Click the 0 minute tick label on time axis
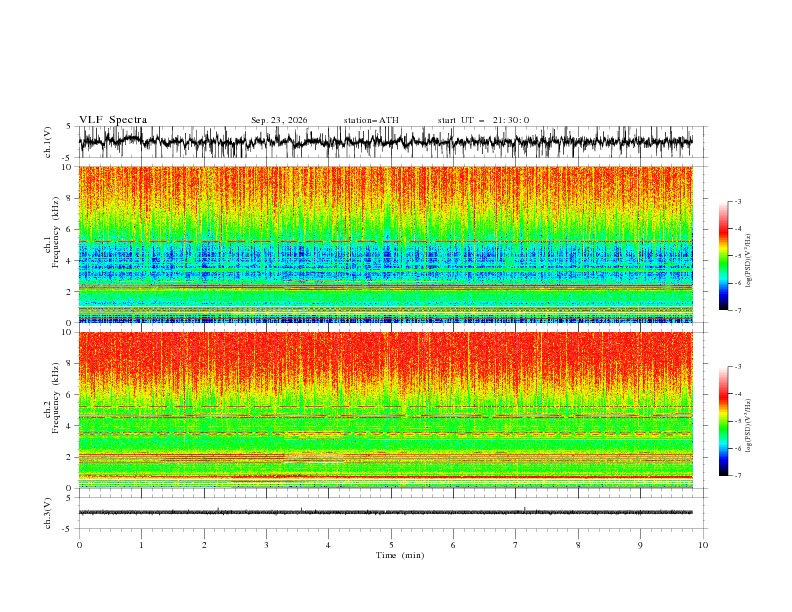 point(79,545)
